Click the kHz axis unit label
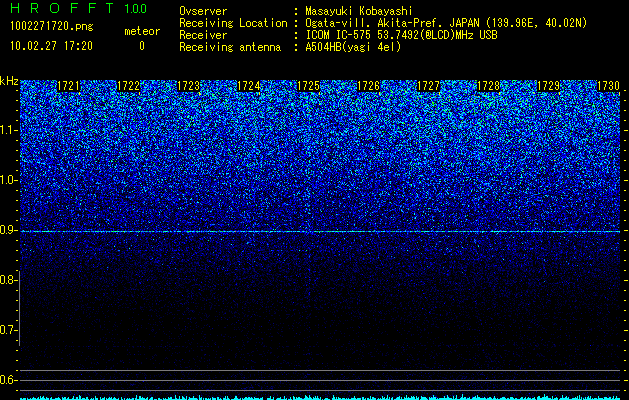The image size is (629, 400). click(x=9, y=81)
